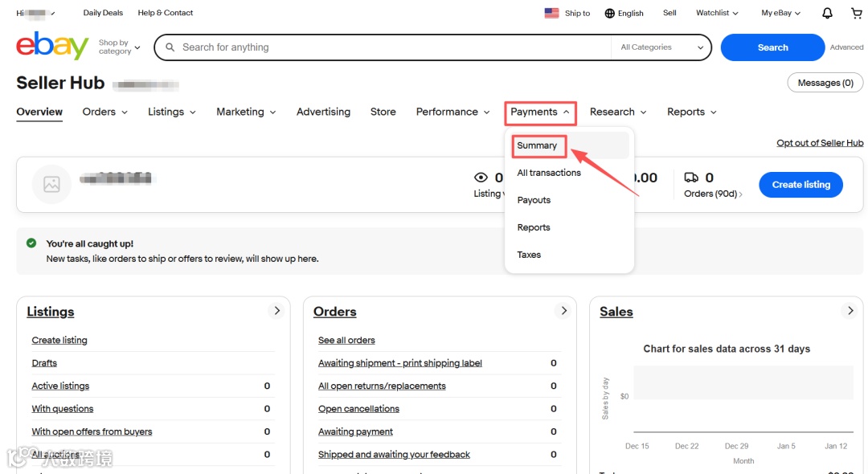This screenshot has width=868, height=474.
Task: Open the Listings card arrow
Action: point(276,311)
